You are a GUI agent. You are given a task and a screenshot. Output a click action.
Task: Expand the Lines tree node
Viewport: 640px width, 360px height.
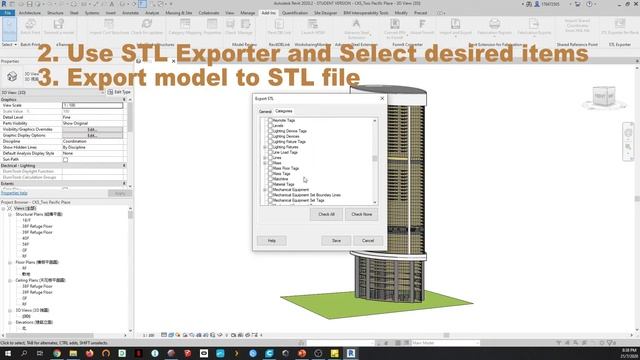[x=264, y=158]
